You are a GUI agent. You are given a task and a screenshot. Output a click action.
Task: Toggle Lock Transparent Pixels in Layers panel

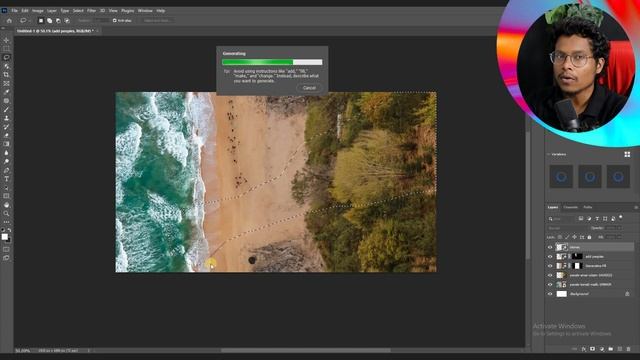coord(560,237)
